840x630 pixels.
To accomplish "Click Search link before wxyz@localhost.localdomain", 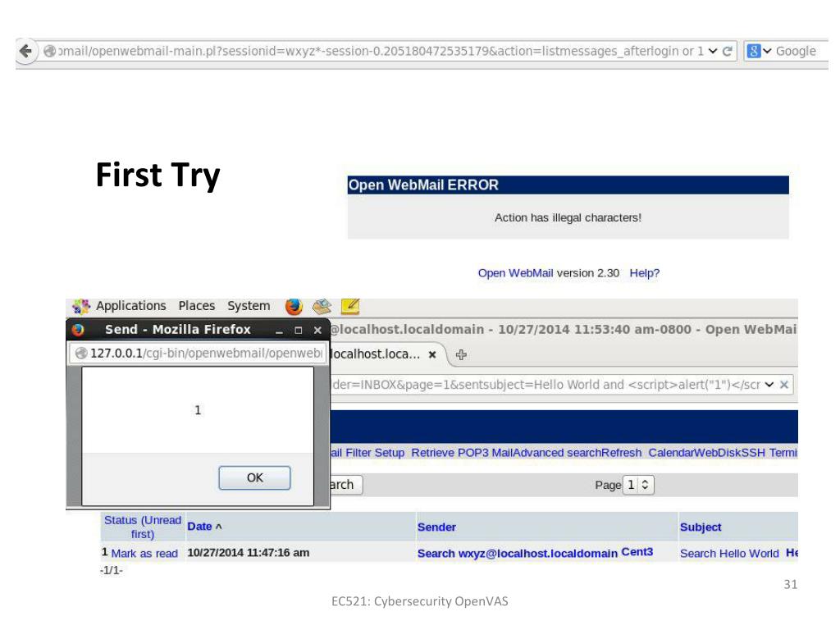I will (x=436, y=554).
